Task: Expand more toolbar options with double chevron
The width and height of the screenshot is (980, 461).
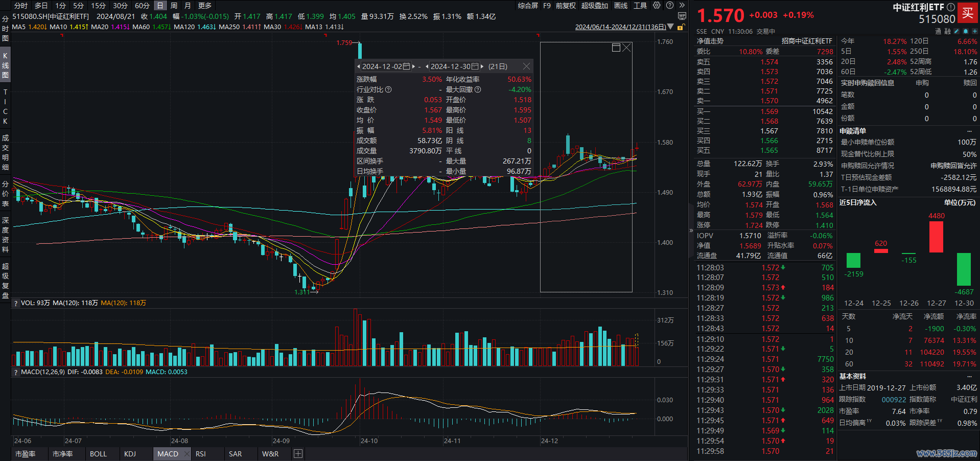Action: [x=682, y=6]
